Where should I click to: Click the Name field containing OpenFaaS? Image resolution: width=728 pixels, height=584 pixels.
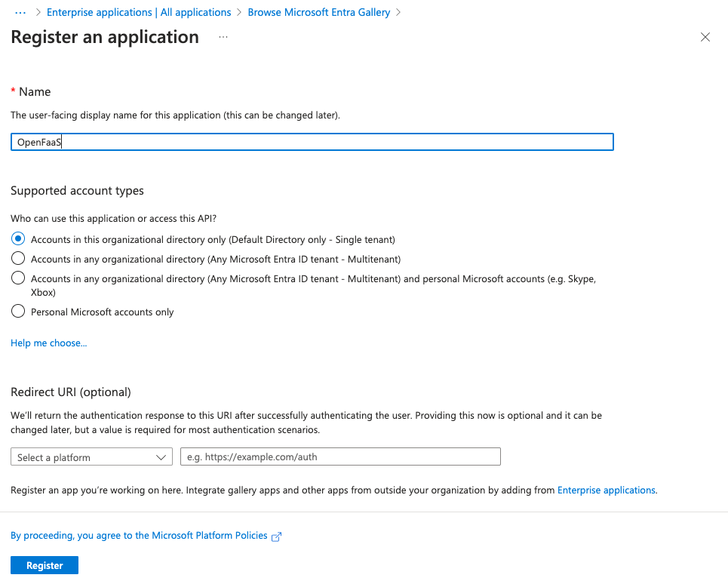click(312, 141)
